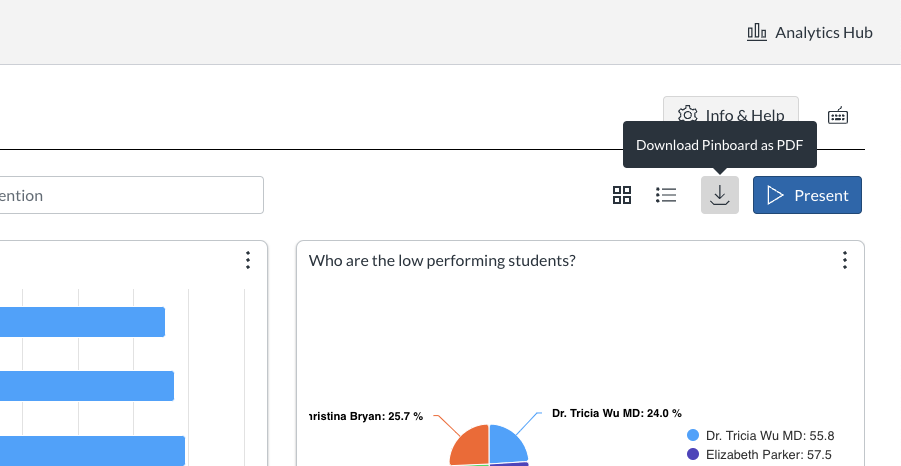Viewport: 901px width, 466px height.
Task: Toggle the Dr. Tricia Wu MD: 55.8 legend entry
Action: (x=760, y=435)
